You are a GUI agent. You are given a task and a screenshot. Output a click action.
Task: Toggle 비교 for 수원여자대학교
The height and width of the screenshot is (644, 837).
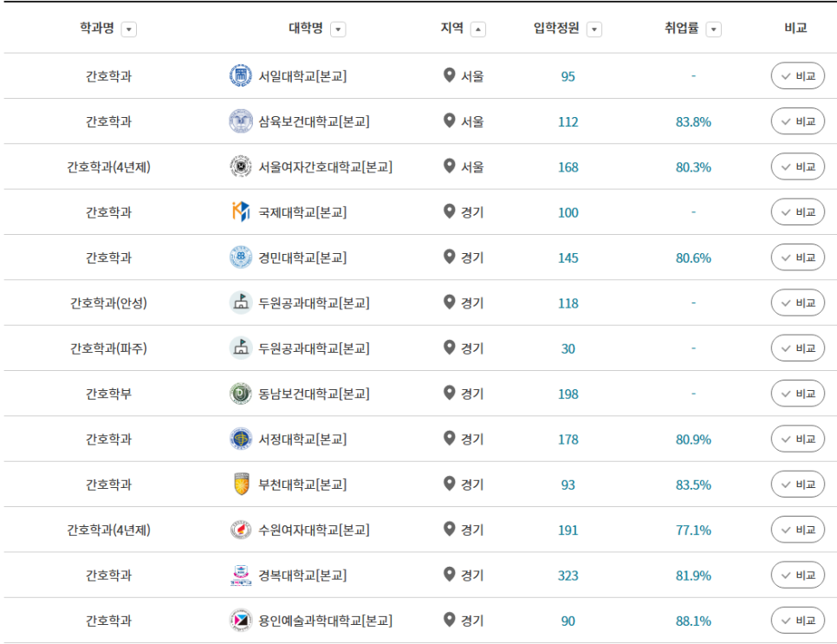point(797,530)
